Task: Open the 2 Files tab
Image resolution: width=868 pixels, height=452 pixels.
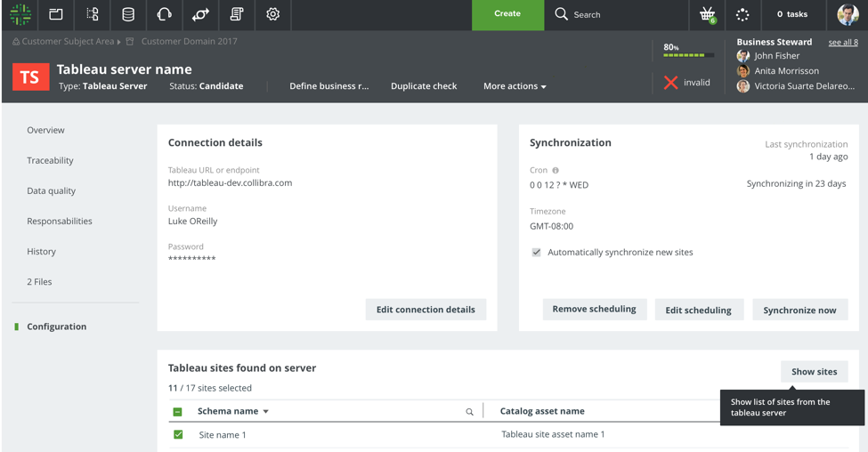Action: pos(39,281)
